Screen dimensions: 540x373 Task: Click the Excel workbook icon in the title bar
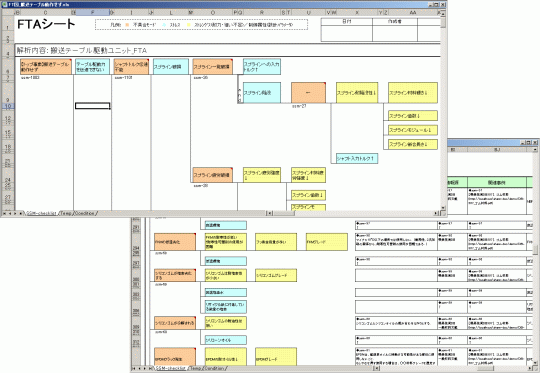pyautogui.click(x=5, y=4)
